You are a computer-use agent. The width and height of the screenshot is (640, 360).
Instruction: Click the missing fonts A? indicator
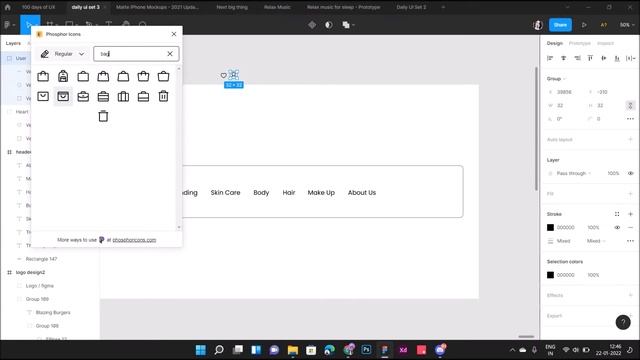604,25
